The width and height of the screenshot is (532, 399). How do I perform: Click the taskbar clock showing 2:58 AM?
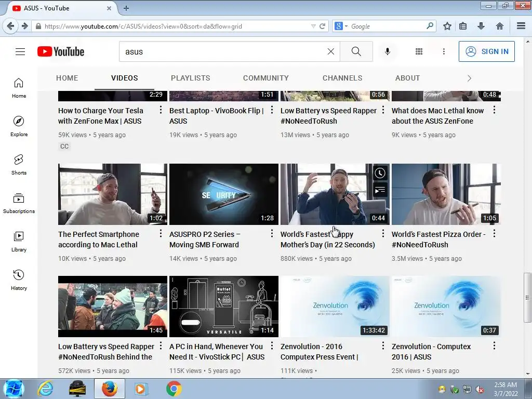(x=506, y=389)
